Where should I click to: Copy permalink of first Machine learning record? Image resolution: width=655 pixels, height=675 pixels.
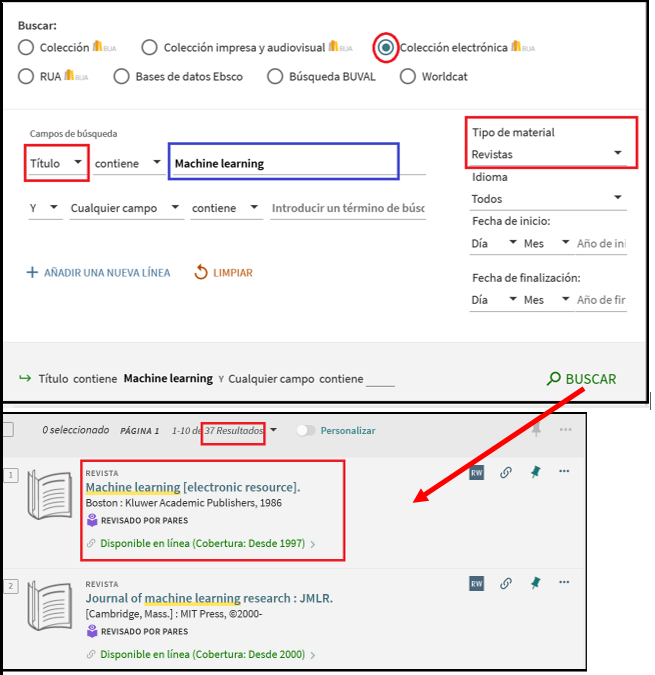pyautogui.click(x=506, y=473)
